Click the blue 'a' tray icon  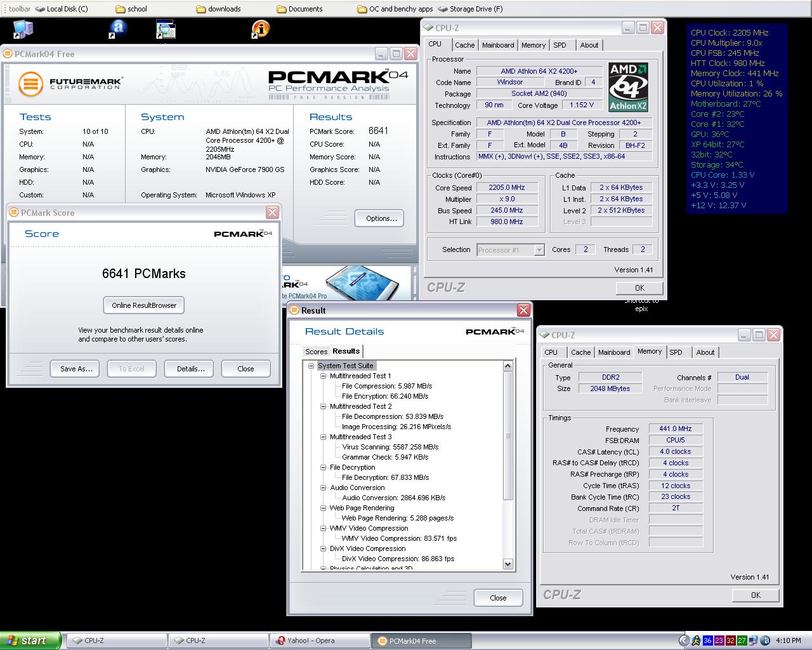click(x=765, y=640)
